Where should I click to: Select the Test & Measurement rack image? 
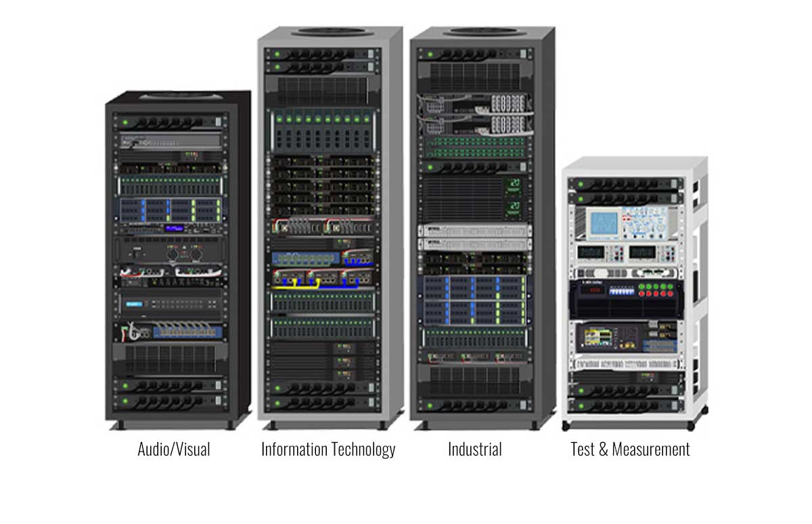click(635, 294)
